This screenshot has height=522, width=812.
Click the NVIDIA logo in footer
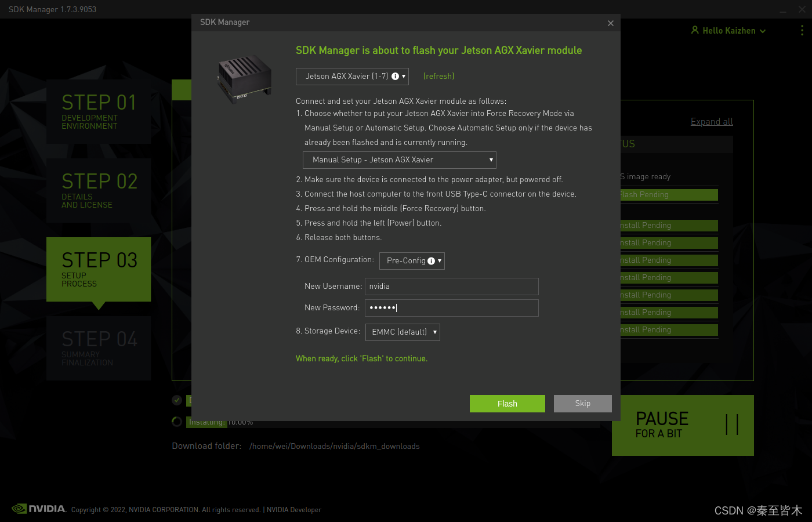pos(39,509)
